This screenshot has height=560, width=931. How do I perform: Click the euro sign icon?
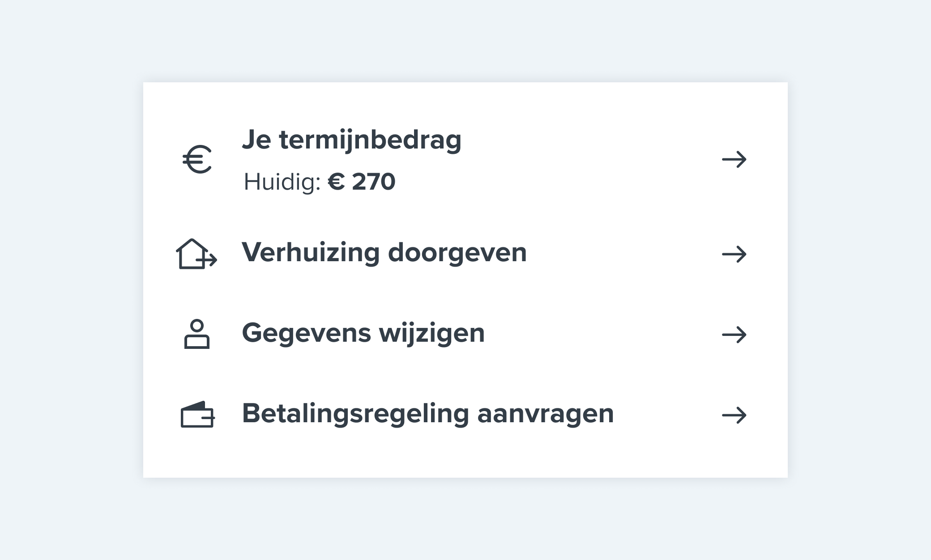pyautogui.click(x=197, y=159)
